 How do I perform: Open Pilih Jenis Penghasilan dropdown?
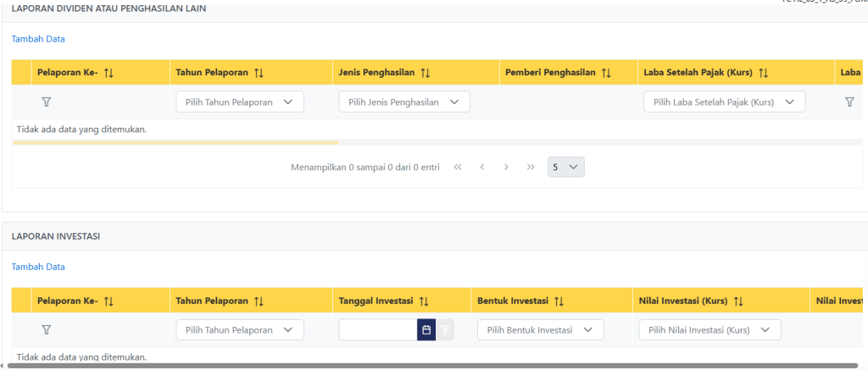[x=404, y=102]
